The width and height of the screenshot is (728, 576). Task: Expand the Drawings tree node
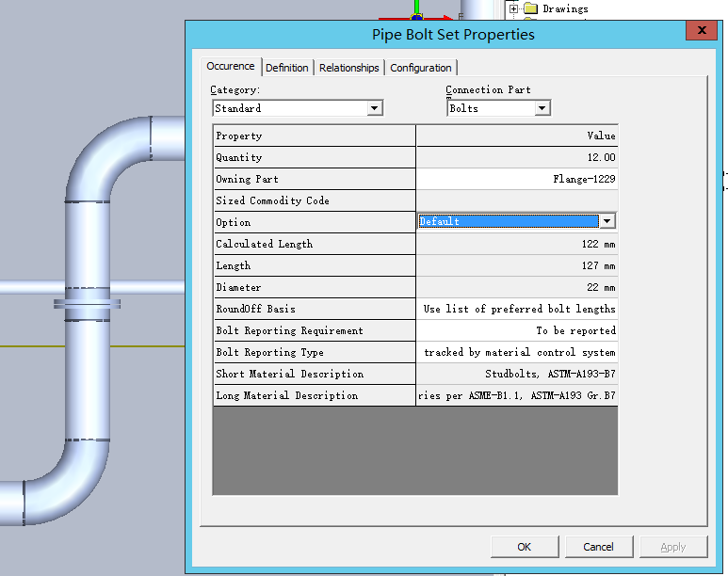pyautogui.click(x=513, y=8)
